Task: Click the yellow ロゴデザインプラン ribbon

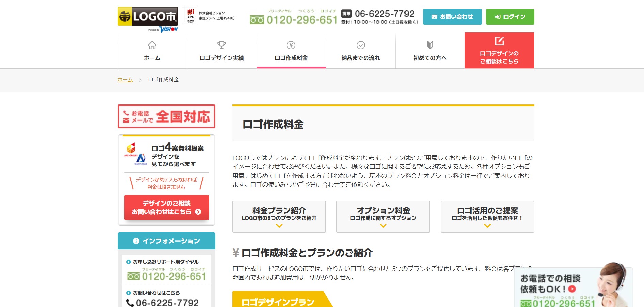Action: click(278, 301)
